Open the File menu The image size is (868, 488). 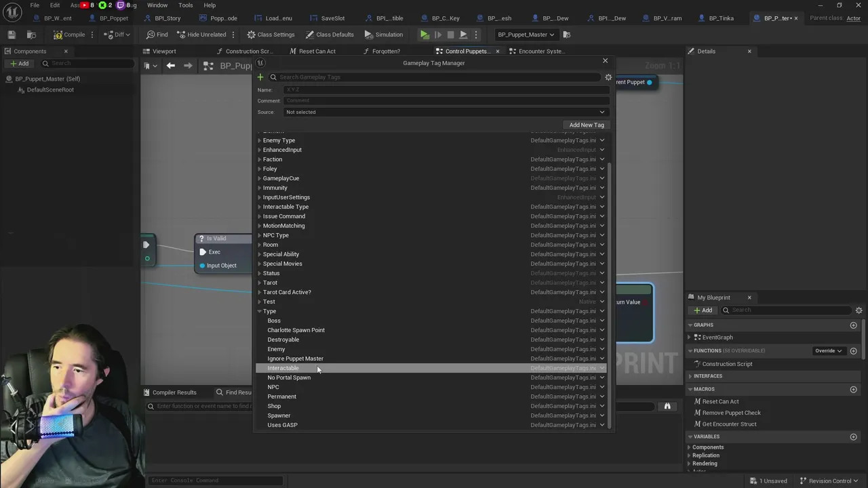pos(35,5)
